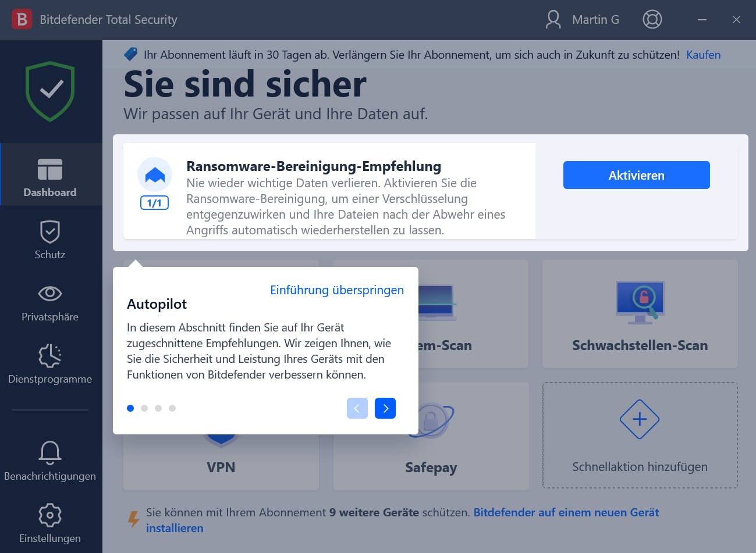
Task: Open the Martin G account profile
Action: pyautogui.click(x=583, y=20)
